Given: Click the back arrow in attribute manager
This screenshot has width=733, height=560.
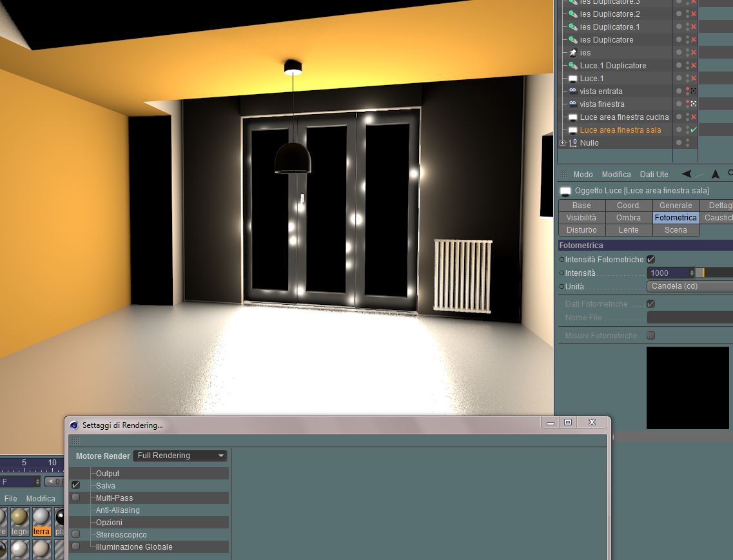Looking at the screenshot, I should (686, 174).
